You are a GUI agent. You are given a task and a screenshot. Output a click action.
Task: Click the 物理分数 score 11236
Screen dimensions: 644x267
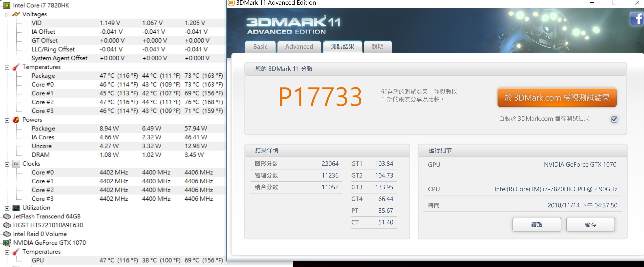point(330,176)
